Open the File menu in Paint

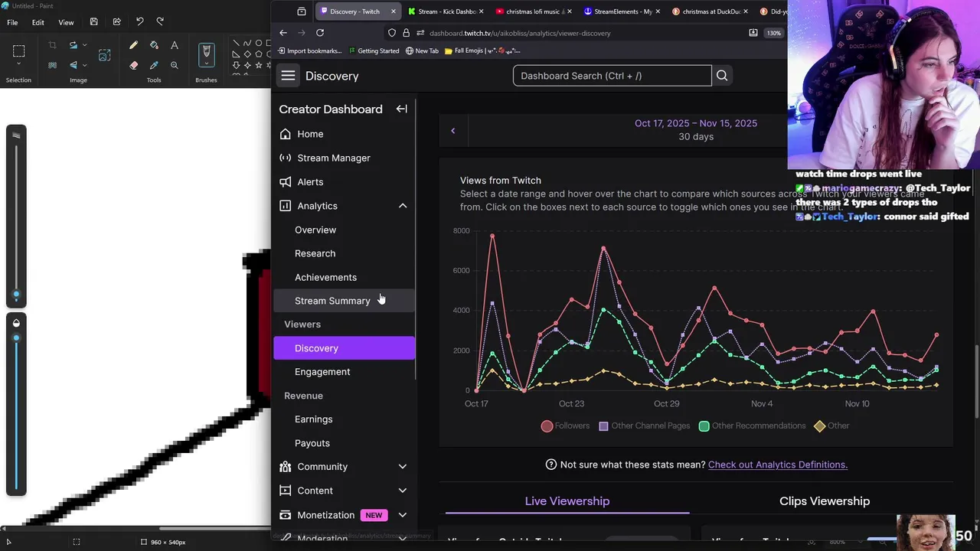coord(12,22)
